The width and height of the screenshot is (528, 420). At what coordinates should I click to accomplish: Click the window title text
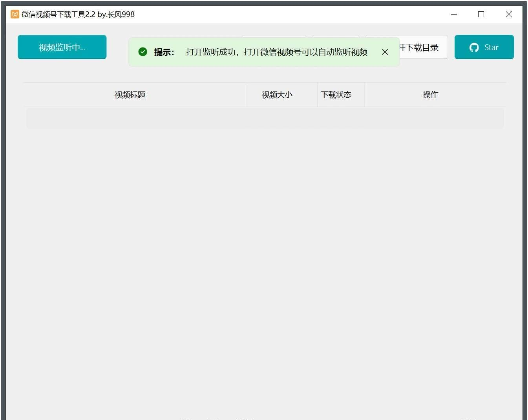tap(78, 15)
